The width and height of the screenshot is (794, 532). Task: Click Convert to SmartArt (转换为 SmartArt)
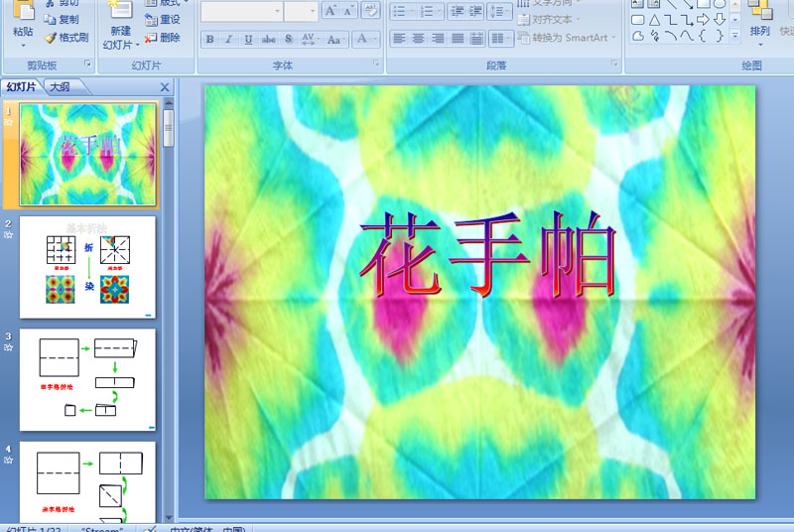click(567, 38)
